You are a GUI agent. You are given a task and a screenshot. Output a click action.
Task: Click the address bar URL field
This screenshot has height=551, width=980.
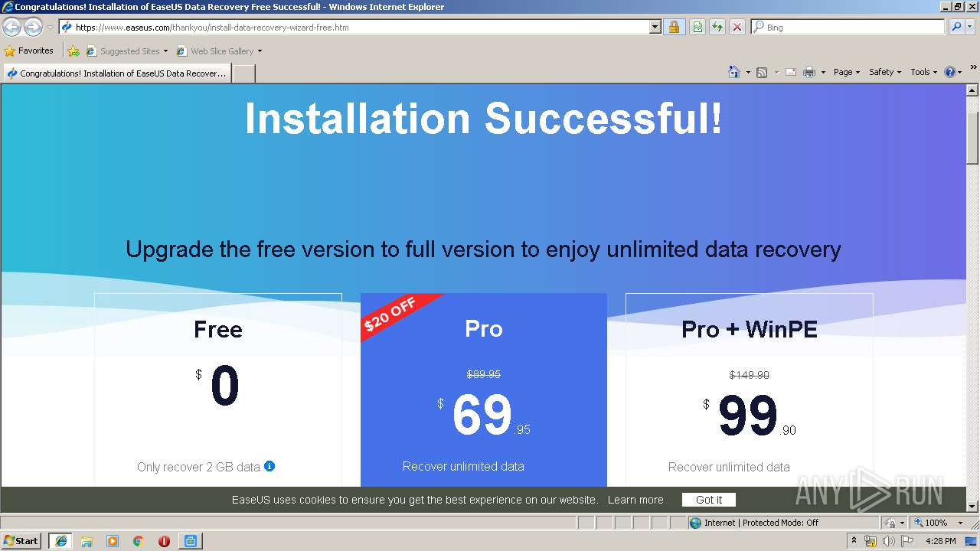(354, 27)
